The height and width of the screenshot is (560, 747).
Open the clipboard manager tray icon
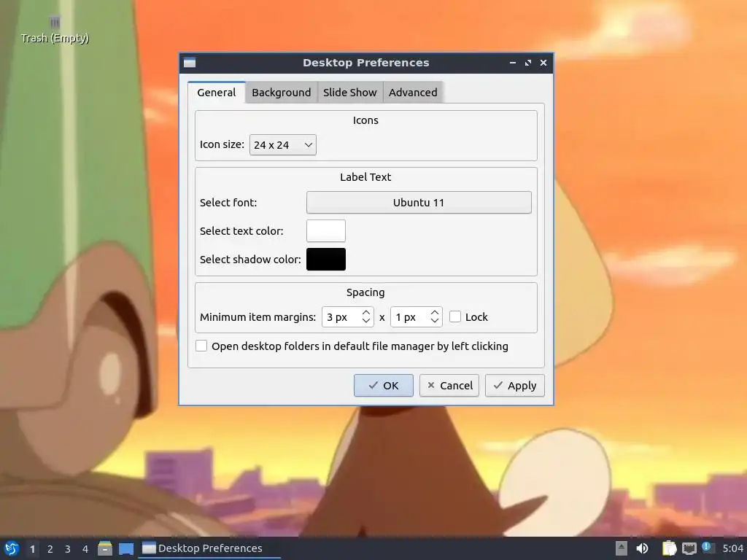[x=670, y=548]
